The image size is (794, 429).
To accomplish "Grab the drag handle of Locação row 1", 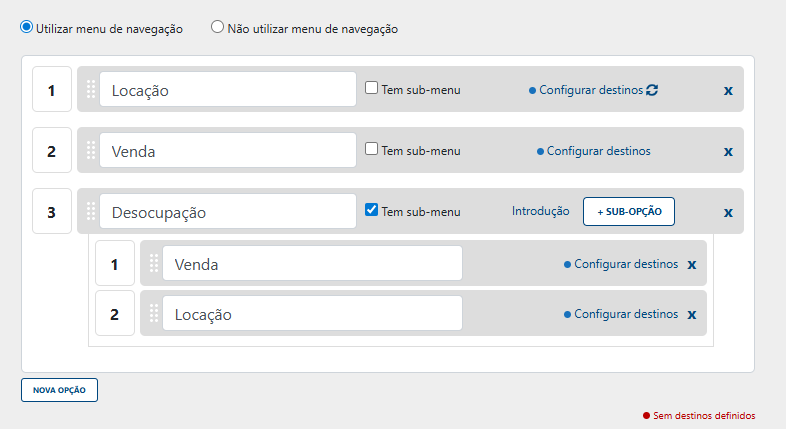I will pos(91,89).
